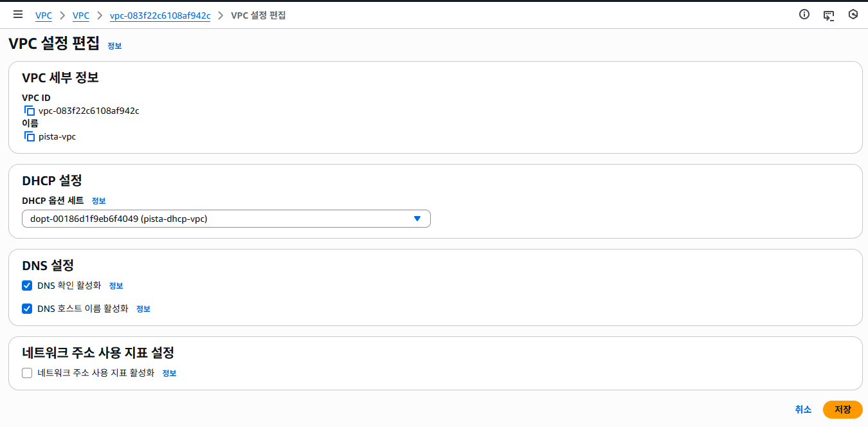Go to first VPC breadcrumb link
This screenshot has height=427, width=868.
44,15
